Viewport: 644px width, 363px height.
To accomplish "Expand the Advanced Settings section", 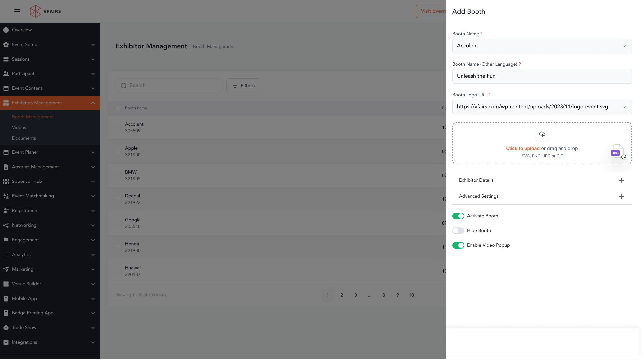I will (x=621, y=196).
